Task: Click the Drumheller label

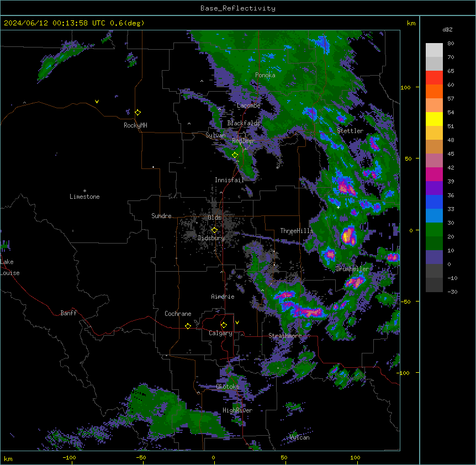Action: point(352,269)
